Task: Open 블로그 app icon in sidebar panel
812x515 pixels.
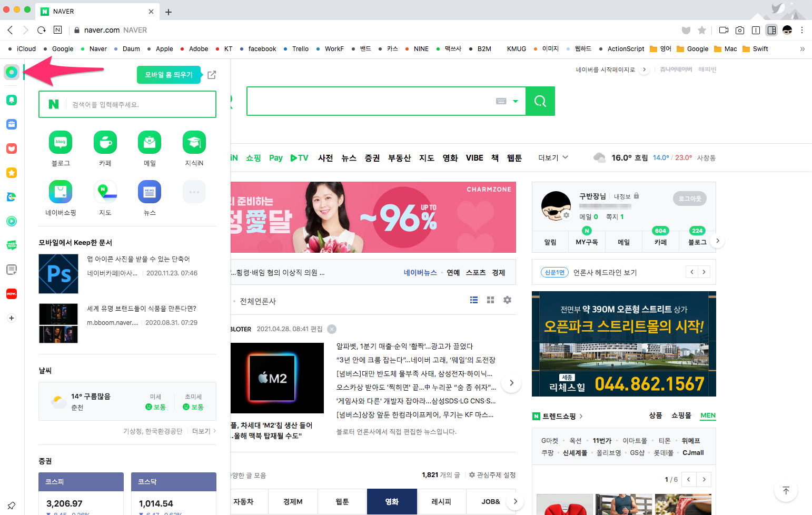Action: (61, 142)
